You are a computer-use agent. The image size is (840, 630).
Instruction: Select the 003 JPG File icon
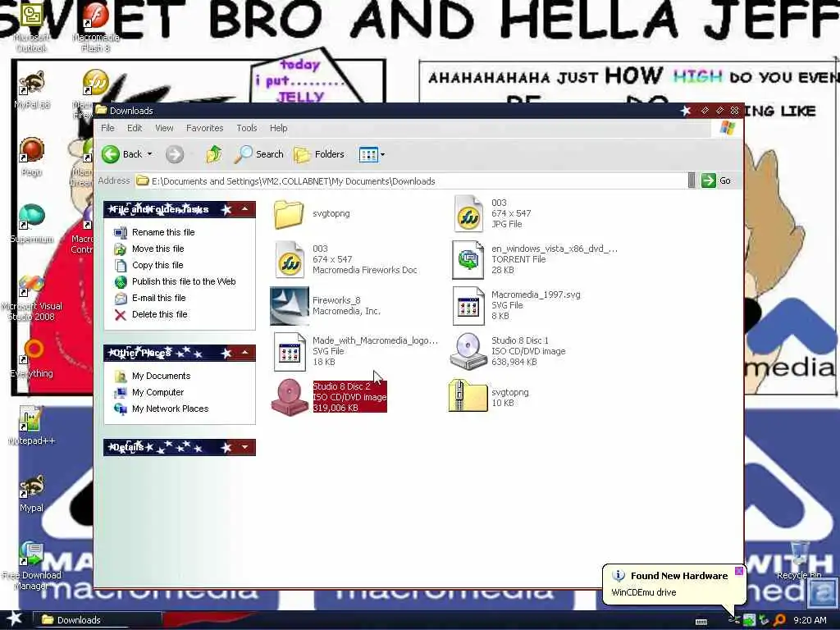coord(468,214)
